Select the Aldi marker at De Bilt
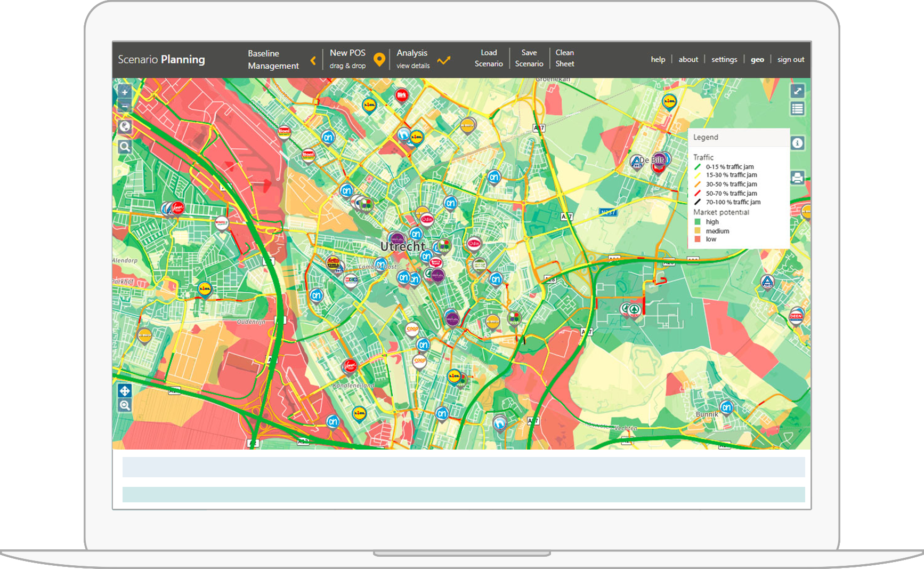Screen dimensions: 924x569 [636, 162]
